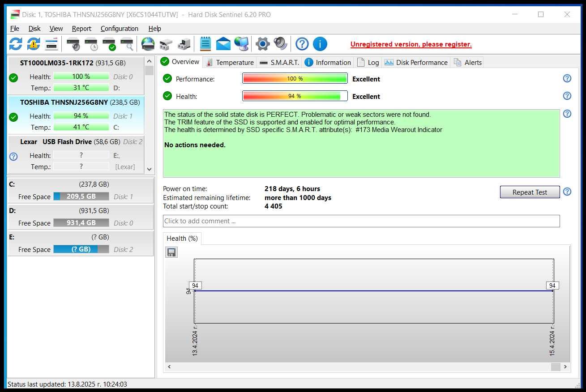Click the help icon next to Repeat Test

567,192
